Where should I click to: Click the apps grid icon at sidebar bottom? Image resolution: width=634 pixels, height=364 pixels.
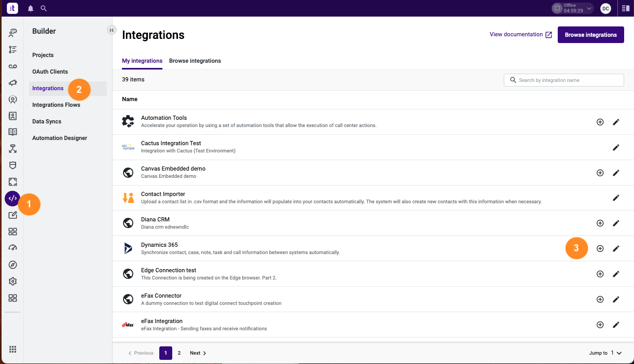(13, 348)
